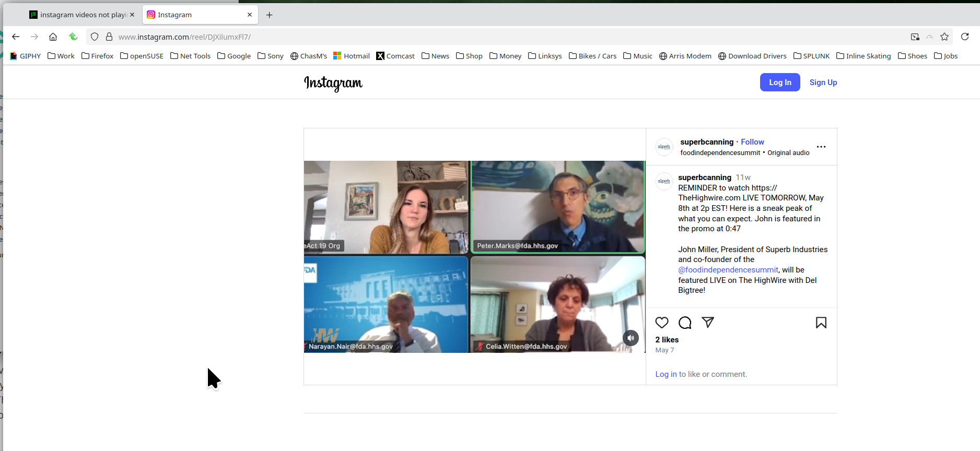Open the Shop bookmarks folder
This screenshot has height=451, width=980.
[x=469, y=56]
